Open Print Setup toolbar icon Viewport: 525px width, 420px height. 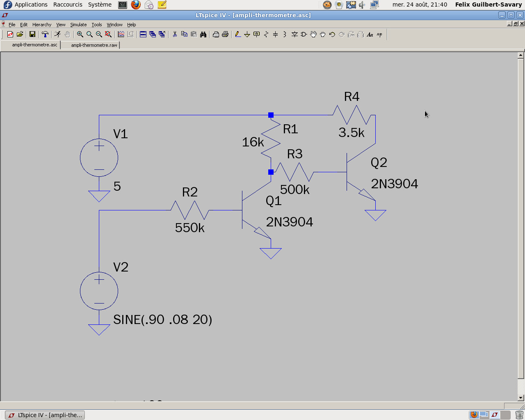click(216, 34)
